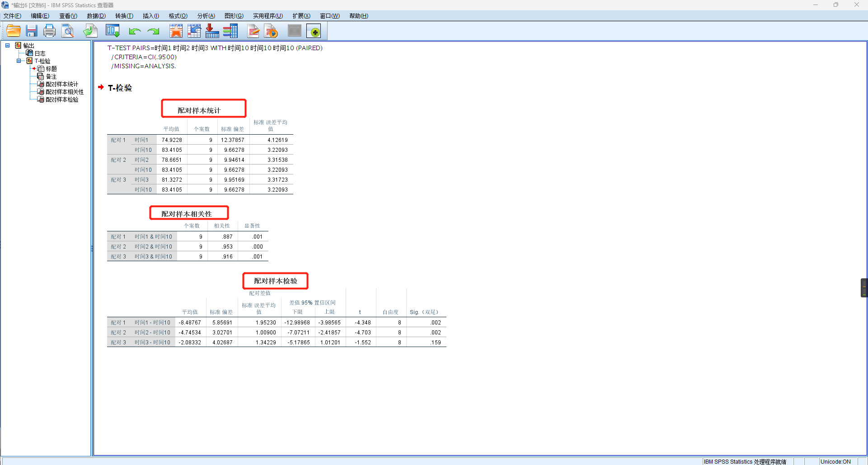Image resolution: width=868 pixels, height=465 pixels.
Task: Click Go to Variable red-arrow icon
Action: (x=212, y=31)
